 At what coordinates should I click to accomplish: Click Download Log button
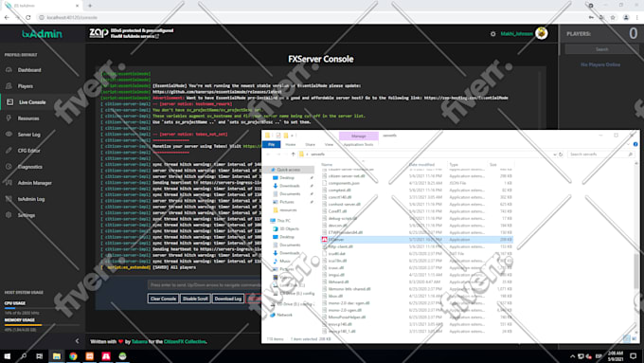click(228, 299)
